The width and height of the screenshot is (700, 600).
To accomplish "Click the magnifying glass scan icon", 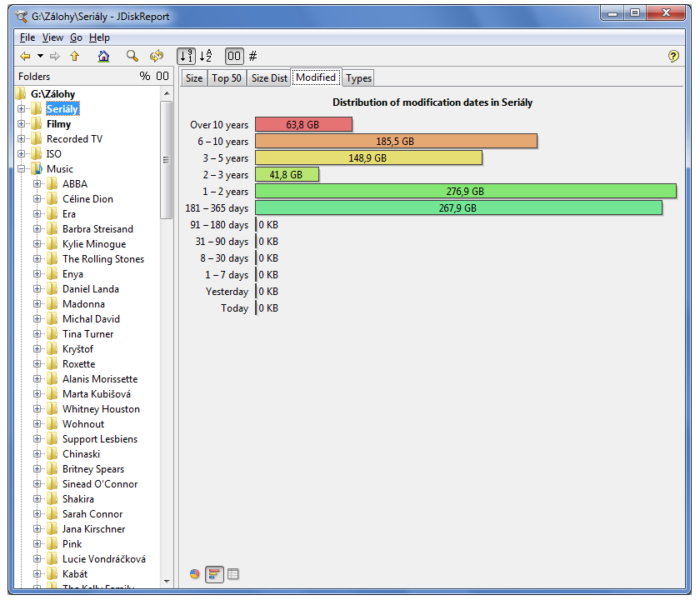I will pyautogui.click(x=132, y=56).
